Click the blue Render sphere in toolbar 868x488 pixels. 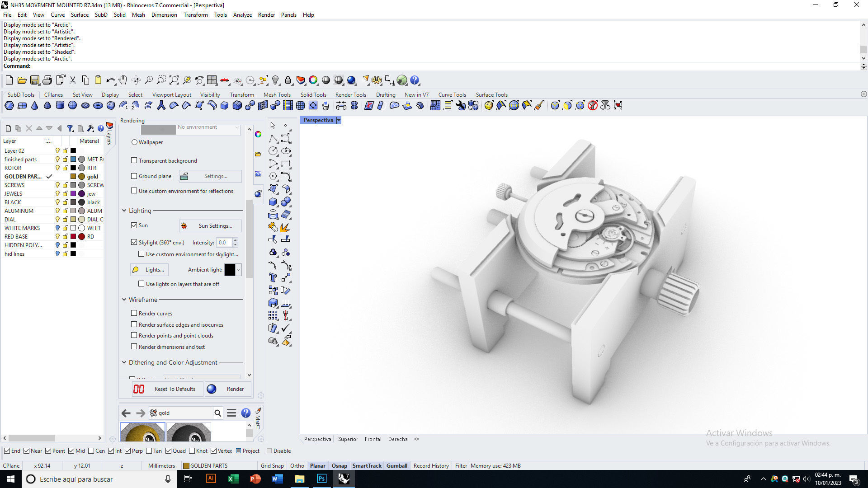pos(351,80)
